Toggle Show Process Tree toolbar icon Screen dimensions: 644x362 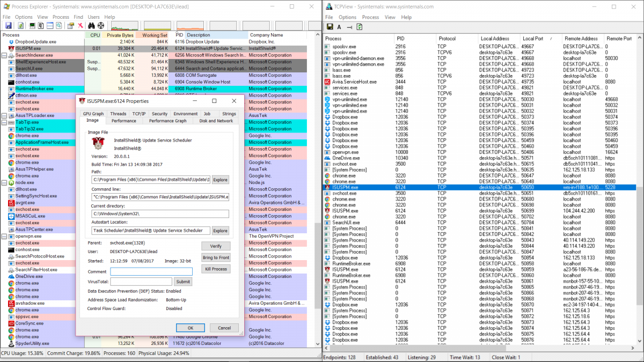(x=41, y=25)
